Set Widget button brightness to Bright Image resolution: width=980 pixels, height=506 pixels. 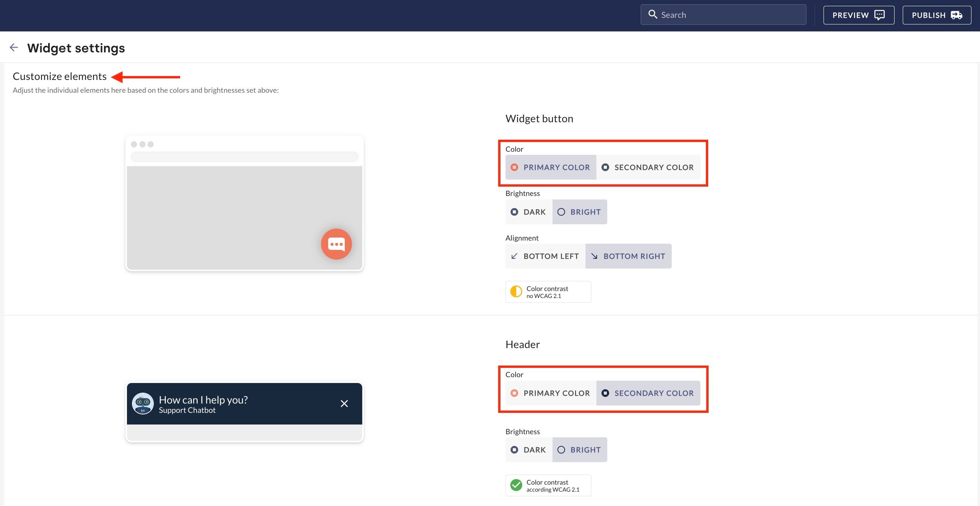[579, 212]
